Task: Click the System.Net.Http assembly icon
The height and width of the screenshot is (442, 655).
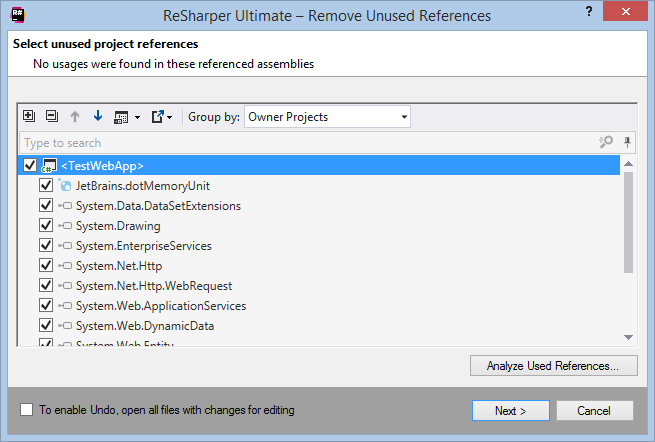Action: click(65, 266)
